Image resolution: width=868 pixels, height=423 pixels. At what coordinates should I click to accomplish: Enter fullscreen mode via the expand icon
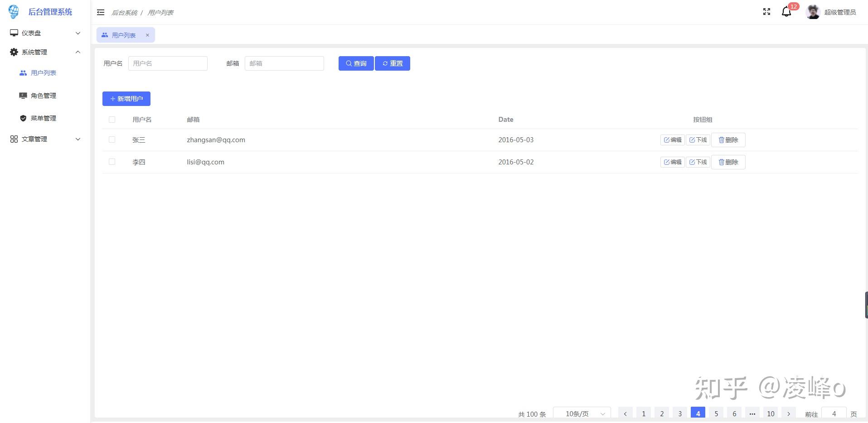[x=766, y=12]
